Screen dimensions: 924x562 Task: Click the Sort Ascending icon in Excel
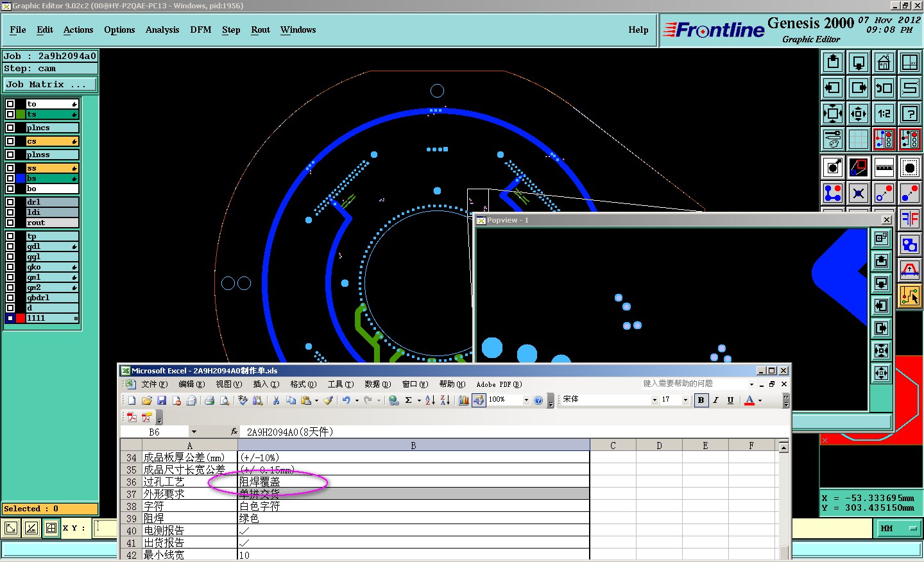click(x=431, y=400)
